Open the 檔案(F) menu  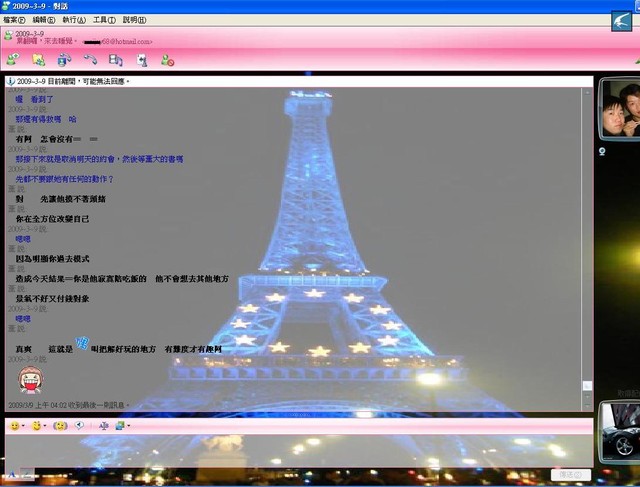[14, 20]
